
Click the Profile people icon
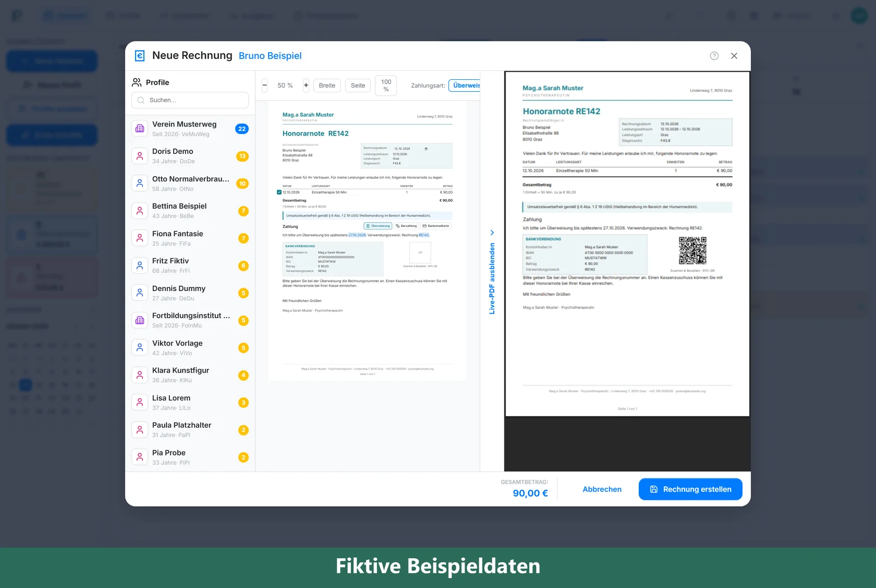[x=137, y=82]
